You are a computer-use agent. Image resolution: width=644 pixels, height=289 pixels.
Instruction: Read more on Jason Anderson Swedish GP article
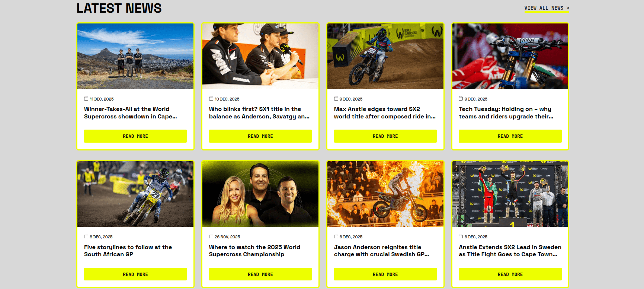coord(385,274)
